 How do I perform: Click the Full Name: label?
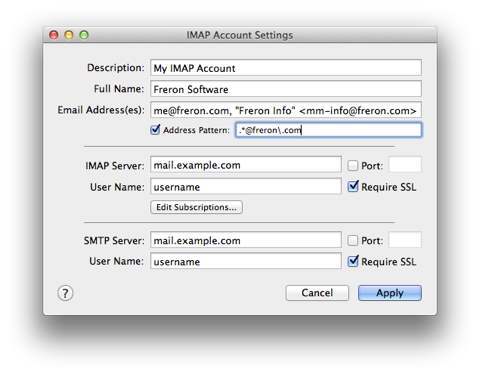tap(119, 89)
